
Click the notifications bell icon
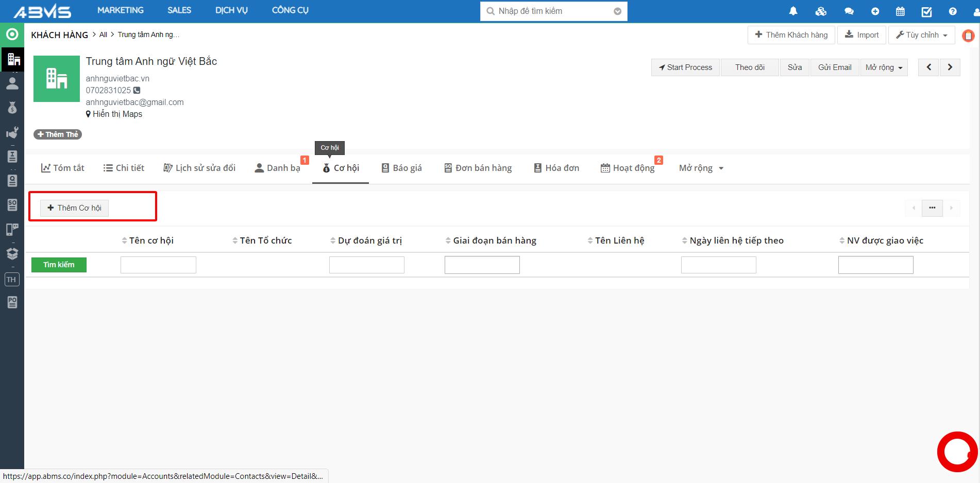tap(793, 11)
